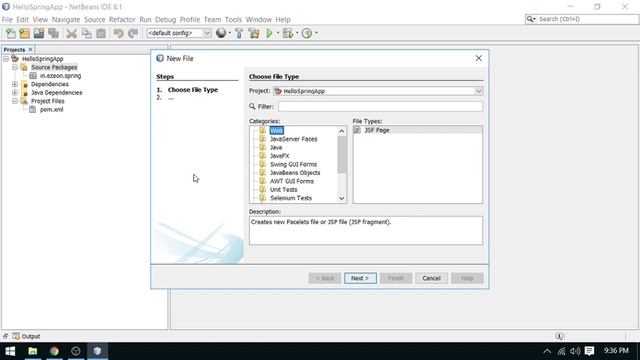
Task: Select the JavaFX category
Action: [280, 156]
